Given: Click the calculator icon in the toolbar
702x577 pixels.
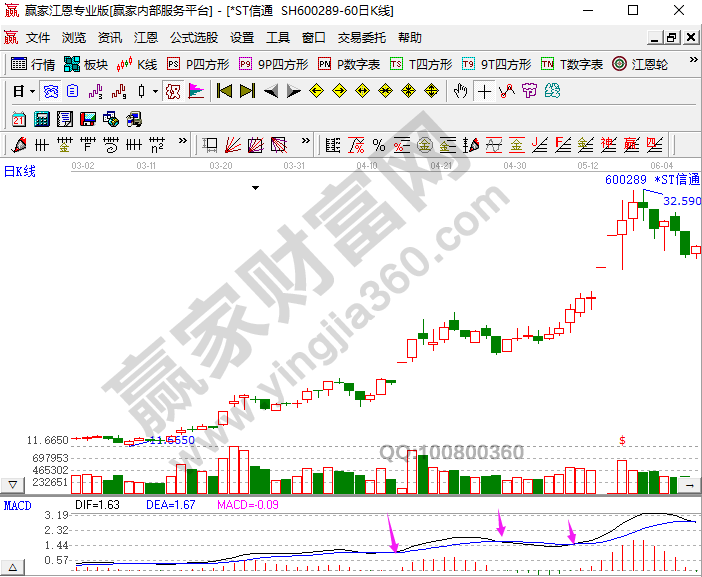Looking at the screenshot, I should pyautogui.click(x=42, y=119).
